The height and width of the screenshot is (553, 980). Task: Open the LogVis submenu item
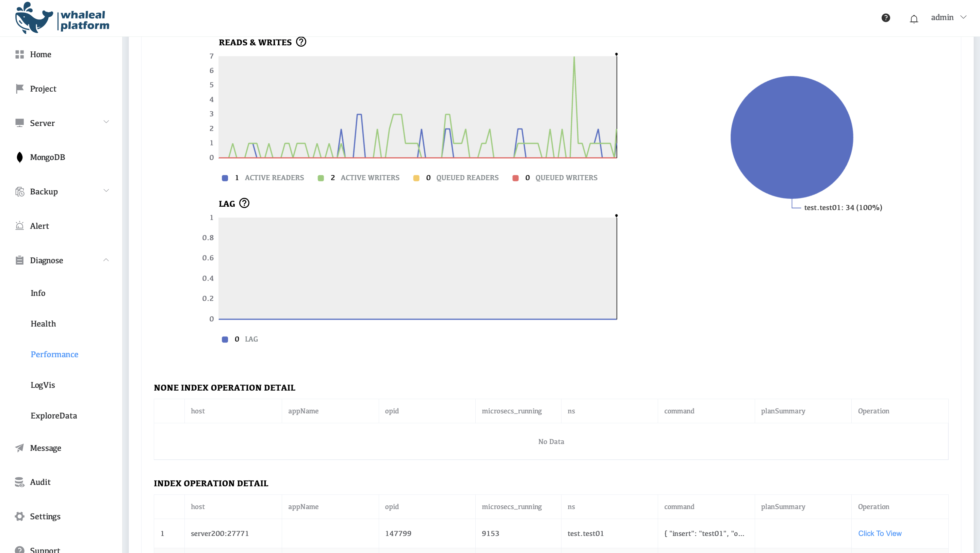tap(43, 385)
